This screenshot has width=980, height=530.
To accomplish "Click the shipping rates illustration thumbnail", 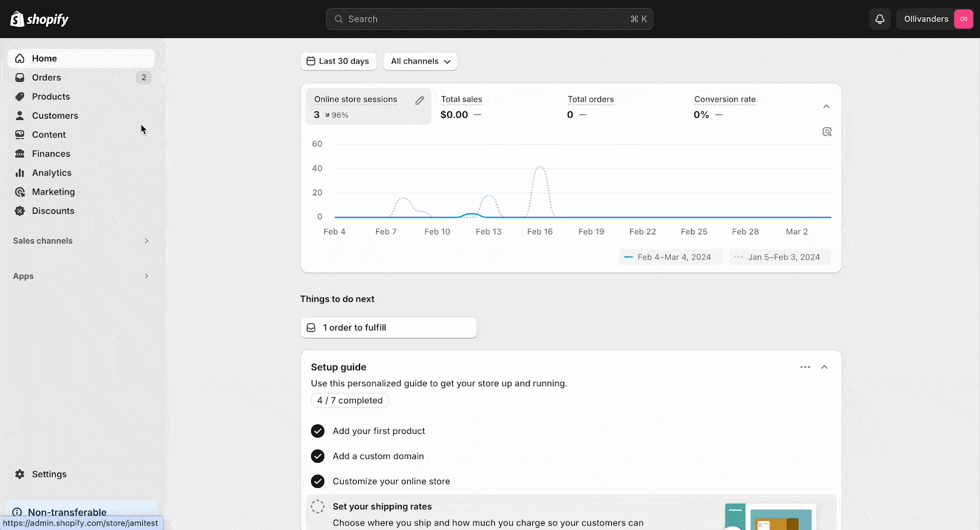I will (x=771, y=517).
